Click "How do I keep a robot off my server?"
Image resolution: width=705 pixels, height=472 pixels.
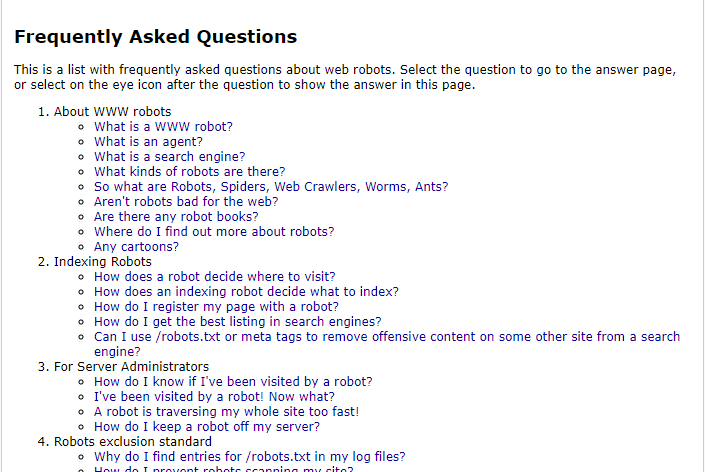tap(207, 427)
